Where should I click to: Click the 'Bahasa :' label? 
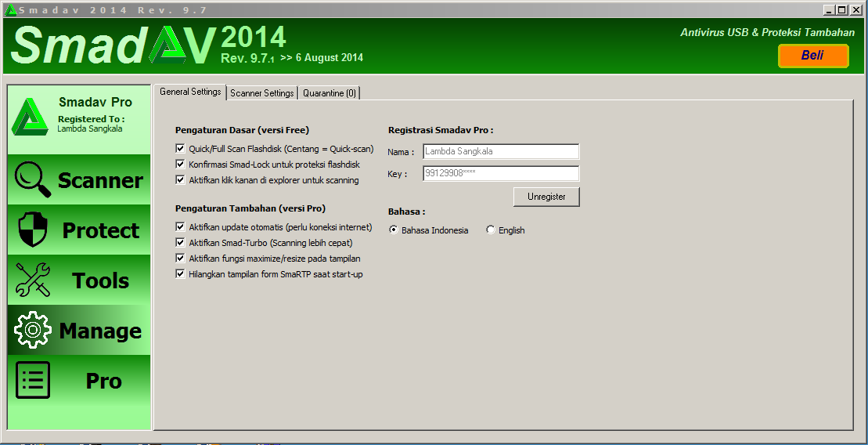[x=406, y=212]
